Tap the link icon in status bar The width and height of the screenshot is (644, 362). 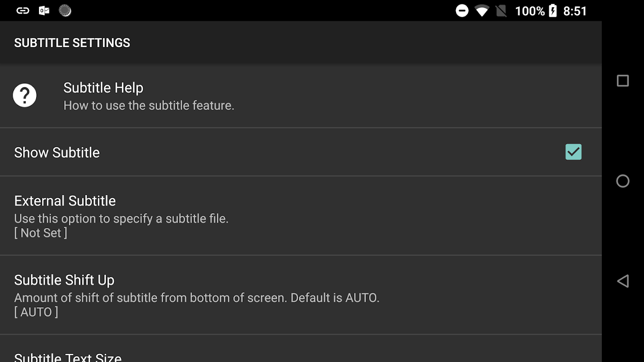pos(23,10)
